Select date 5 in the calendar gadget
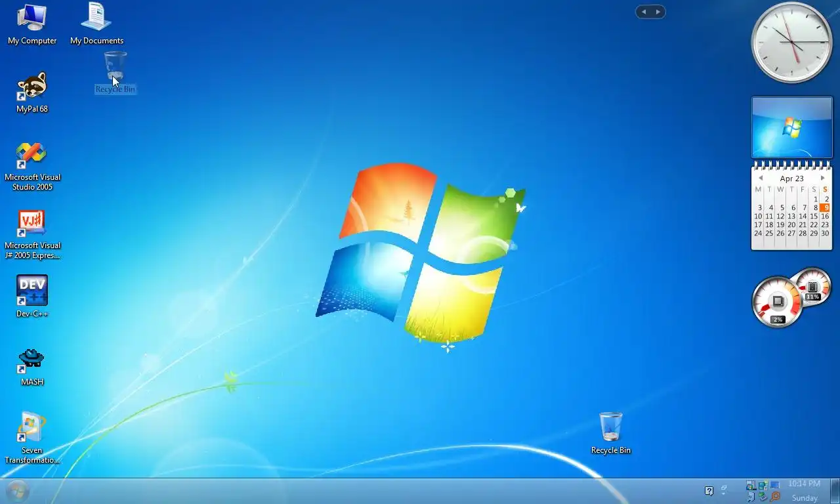Image resolution: width=840 pixels, height=504 pixels. pos(782,207)
